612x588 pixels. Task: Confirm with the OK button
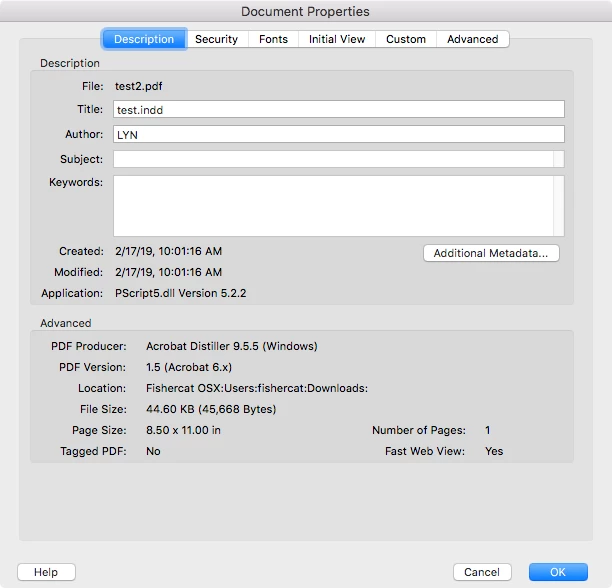(558, 572)
